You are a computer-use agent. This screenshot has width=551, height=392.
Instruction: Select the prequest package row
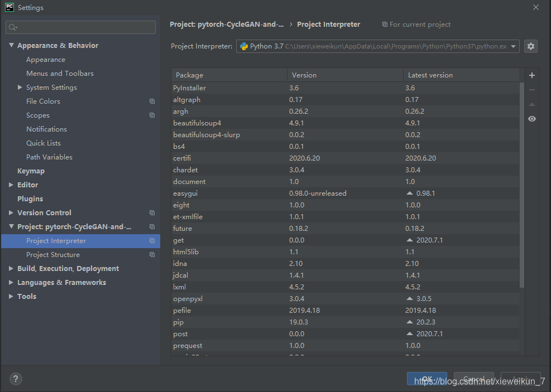345,345
